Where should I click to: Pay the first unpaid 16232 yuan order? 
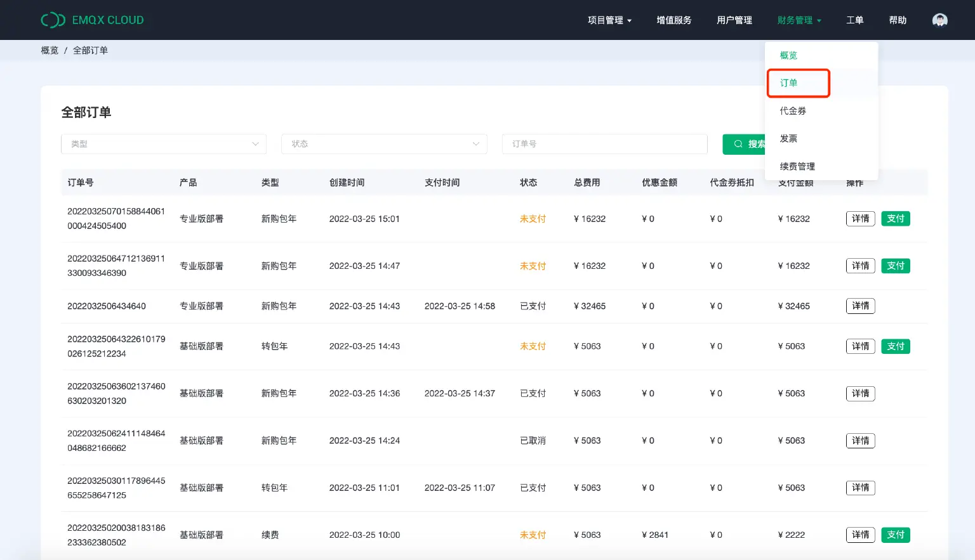point(896,218)
